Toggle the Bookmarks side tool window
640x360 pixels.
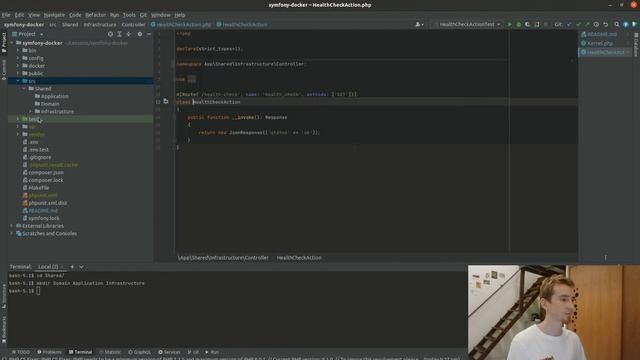pyautogui.click(x=4, y=329)
